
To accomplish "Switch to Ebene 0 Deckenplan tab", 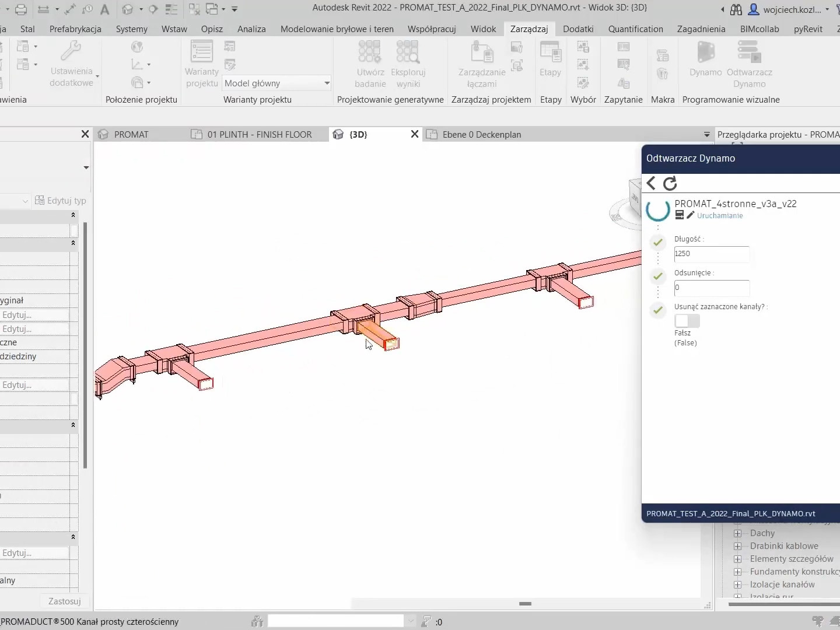I will click(482, 135).
